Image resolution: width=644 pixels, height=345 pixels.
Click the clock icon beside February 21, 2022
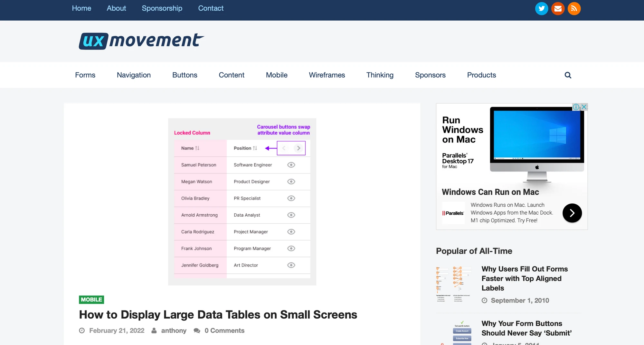pos(82,330)
